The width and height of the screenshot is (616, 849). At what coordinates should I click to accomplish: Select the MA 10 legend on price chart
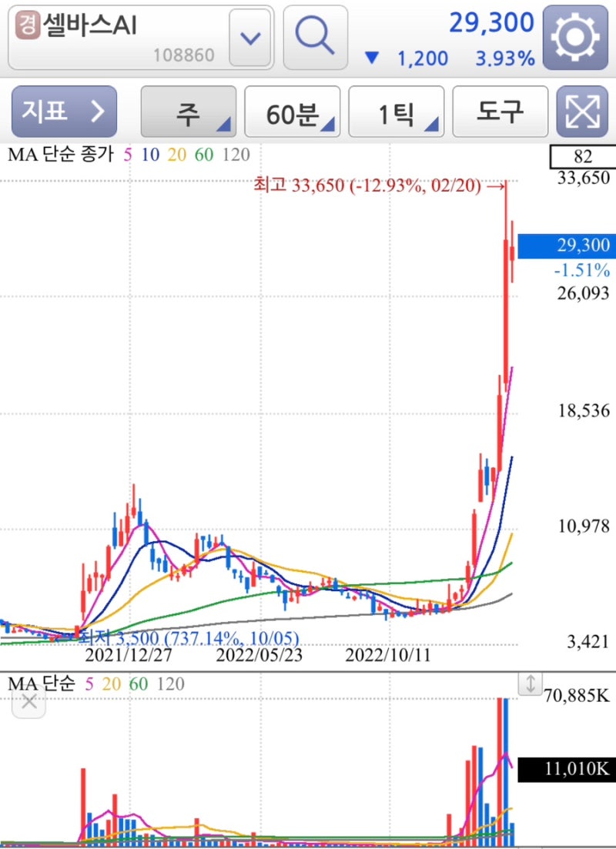tap(151, 155)
